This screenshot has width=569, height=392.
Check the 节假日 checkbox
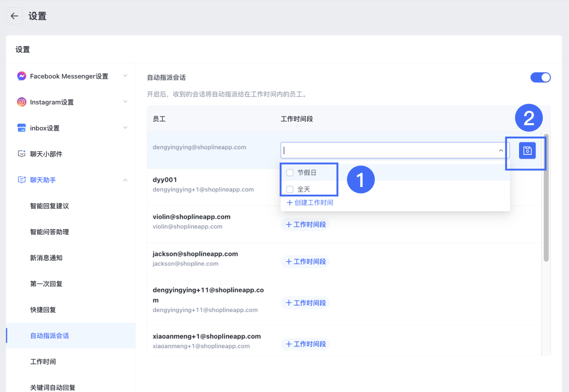[x=290, y=173]
